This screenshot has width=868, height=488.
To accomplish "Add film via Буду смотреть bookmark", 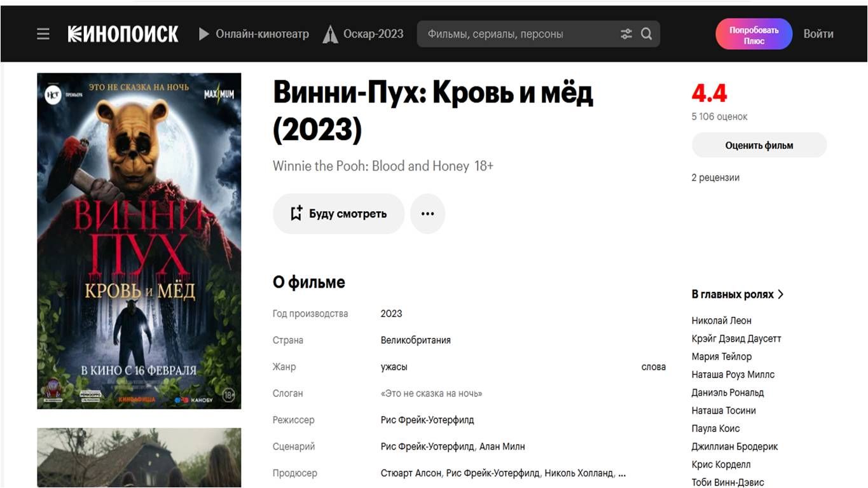I will coord(338,214).
